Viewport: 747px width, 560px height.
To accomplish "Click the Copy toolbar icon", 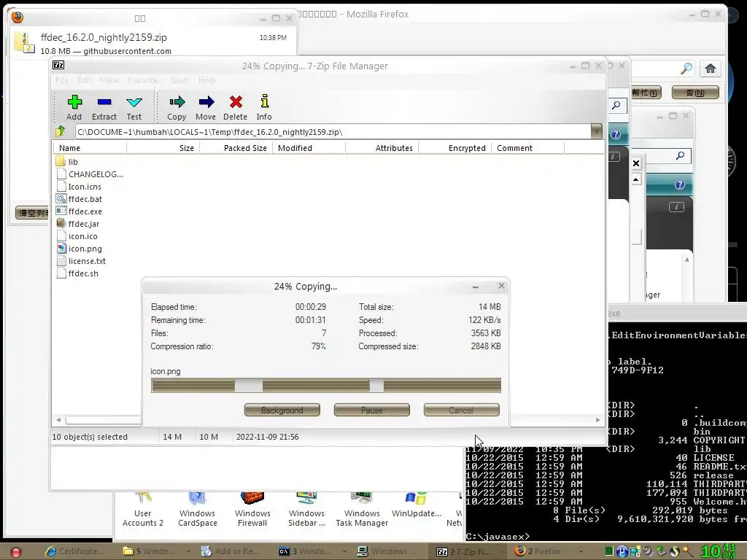I will click(177, 102).
